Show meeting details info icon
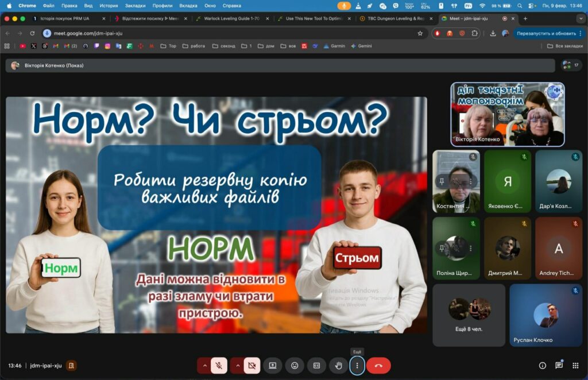Screen dimensions: 588x380 click(x=542, y=366)
